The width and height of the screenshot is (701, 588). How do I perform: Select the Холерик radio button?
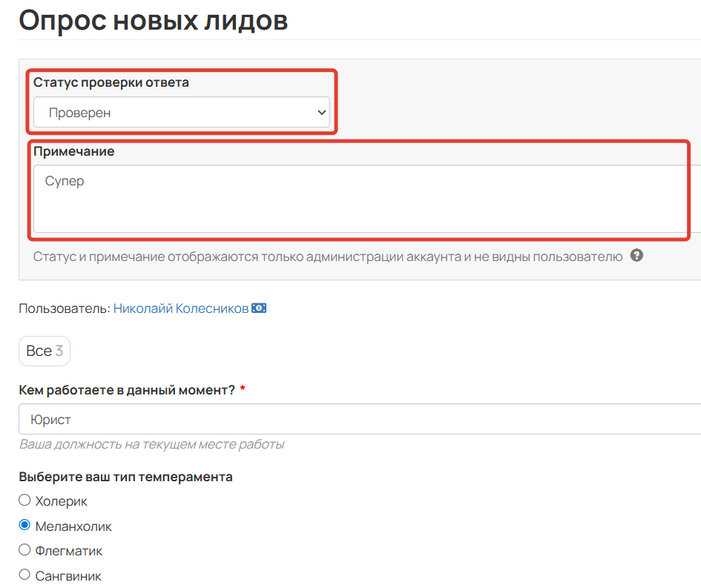coord(24,501)
